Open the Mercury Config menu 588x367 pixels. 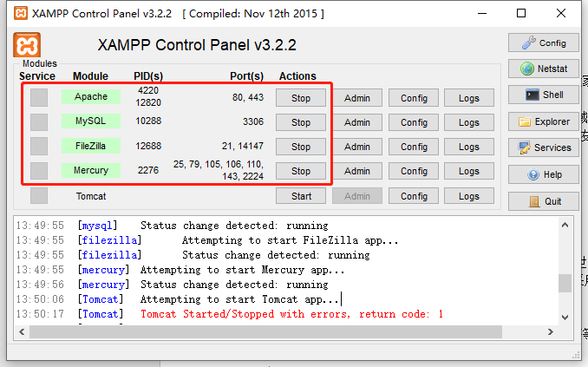(x=414, y=171)
